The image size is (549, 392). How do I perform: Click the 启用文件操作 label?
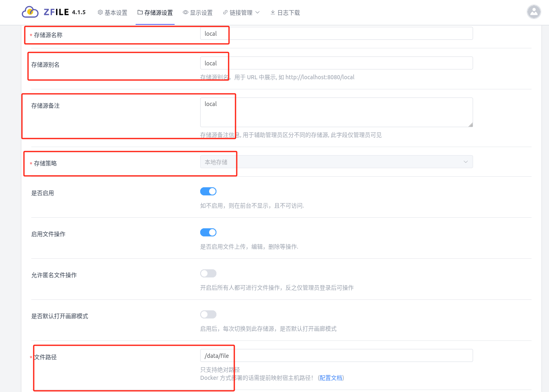pos(48,234)
